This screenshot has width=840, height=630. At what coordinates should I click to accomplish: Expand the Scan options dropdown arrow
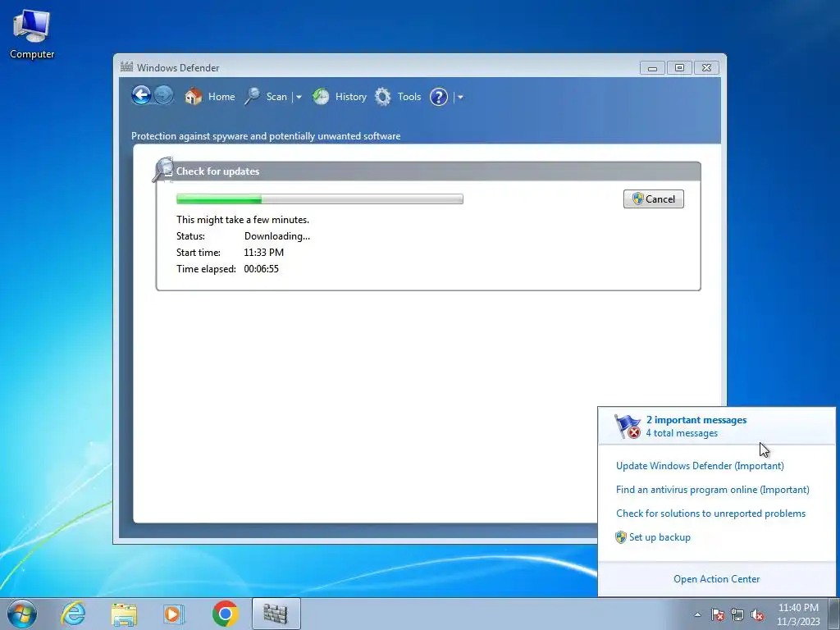(299, 98)
